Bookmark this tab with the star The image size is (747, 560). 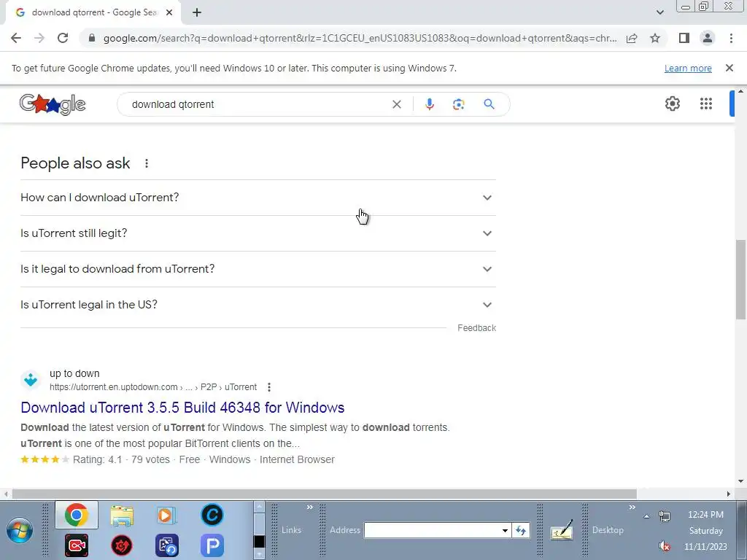pos(655,38)
